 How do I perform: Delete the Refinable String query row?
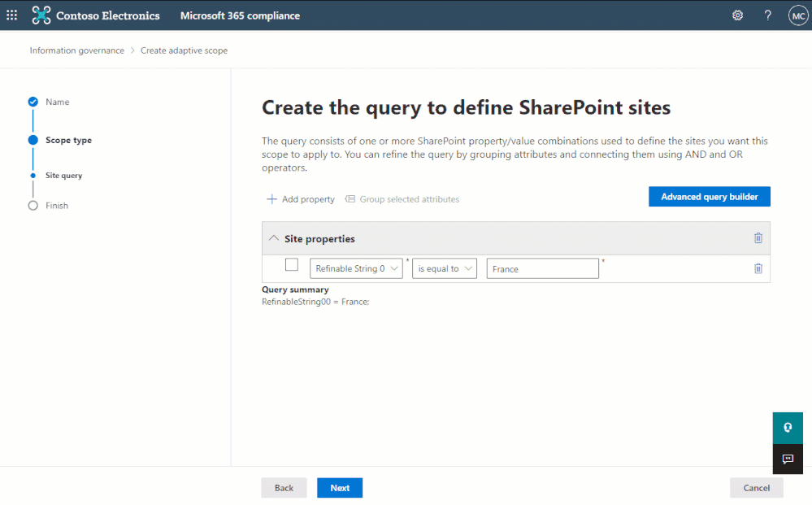[758, 268]
